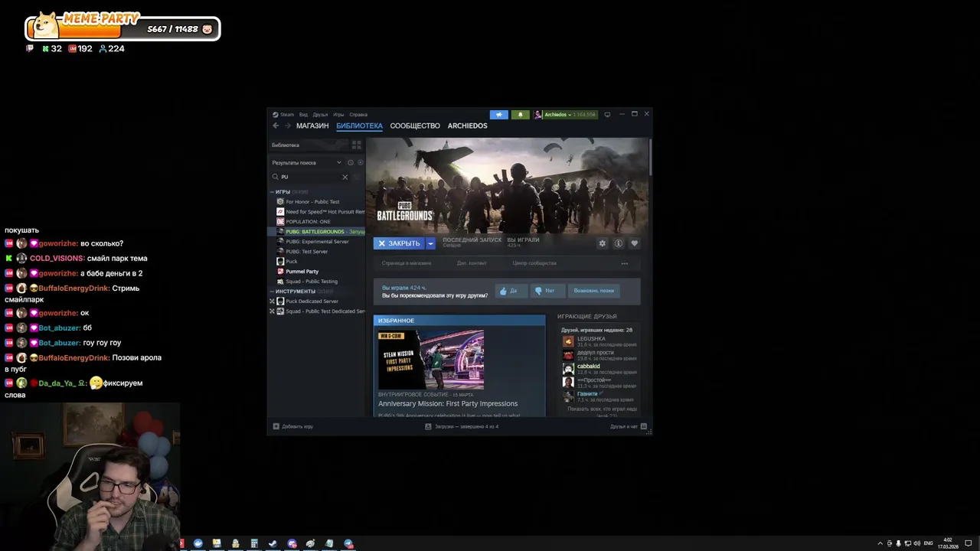
Task: Open Центр сообщества link
Action: click(x=534, y=263)
